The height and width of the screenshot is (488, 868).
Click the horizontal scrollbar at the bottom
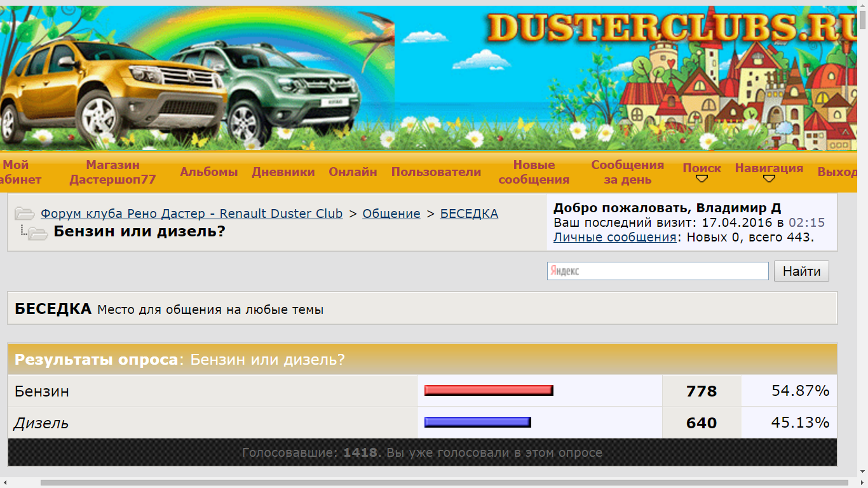444,482
